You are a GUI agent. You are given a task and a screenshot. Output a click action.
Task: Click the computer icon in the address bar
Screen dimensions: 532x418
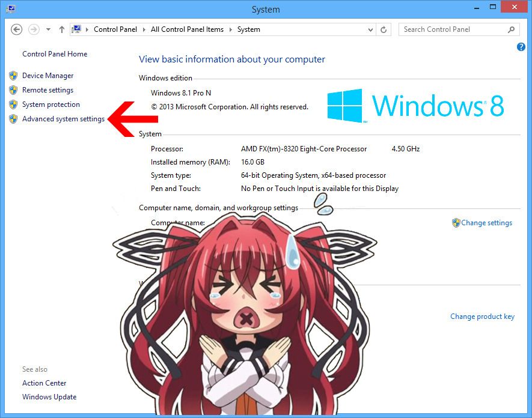click(x=77, y=29)
